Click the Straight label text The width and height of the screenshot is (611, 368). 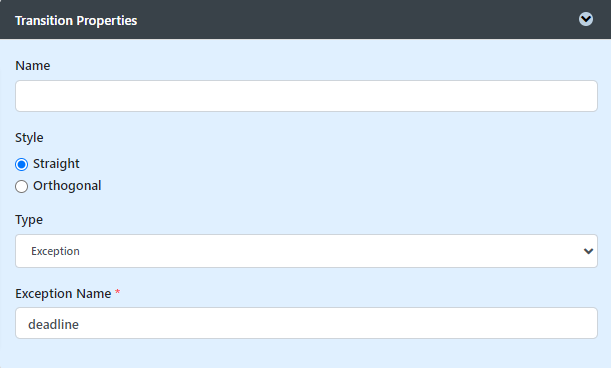(56, 164)
